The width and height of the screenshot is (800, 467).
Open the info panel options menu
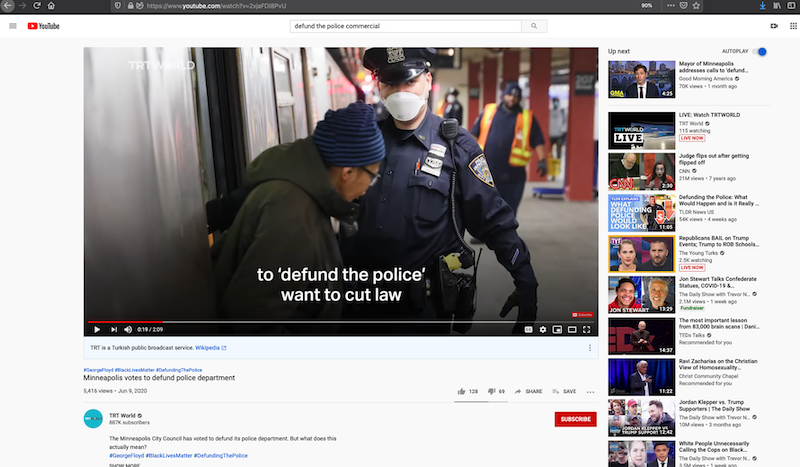coord(590,348)
